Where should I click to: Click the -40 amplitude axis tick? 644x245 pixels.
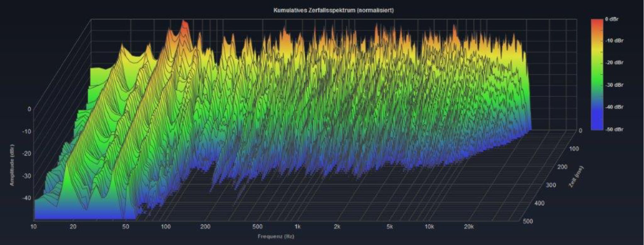(27, 198)
